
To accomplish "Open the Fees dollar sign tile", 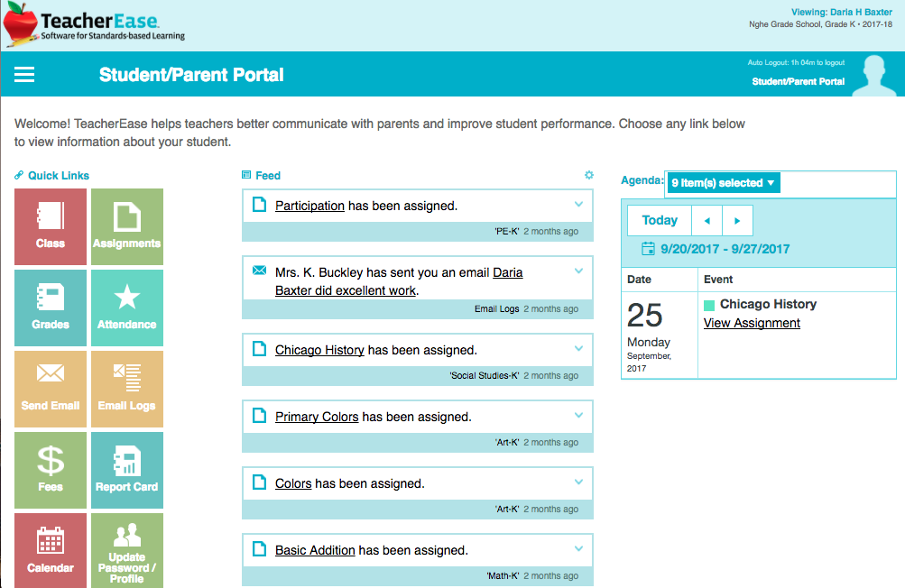I will point(51,470).
